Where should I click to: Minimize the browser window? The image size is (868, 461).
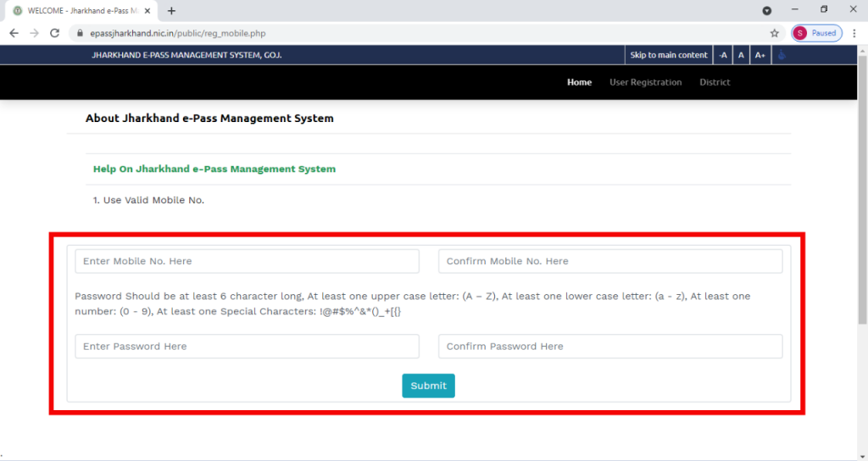click(795, 9)
